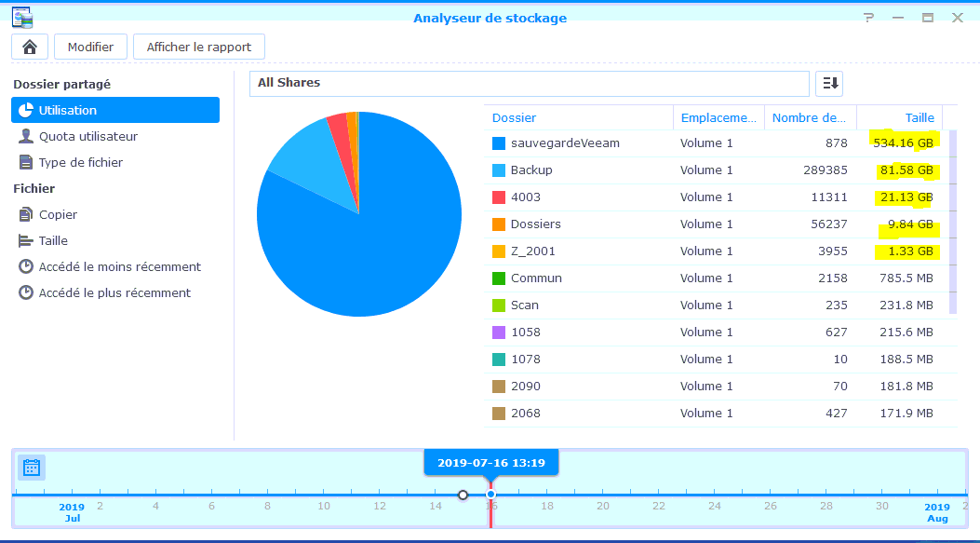Viewport: 980px width, 543px height.
Task: Click the Storage Analyzer app icon
Action: [x=22, y=18]
